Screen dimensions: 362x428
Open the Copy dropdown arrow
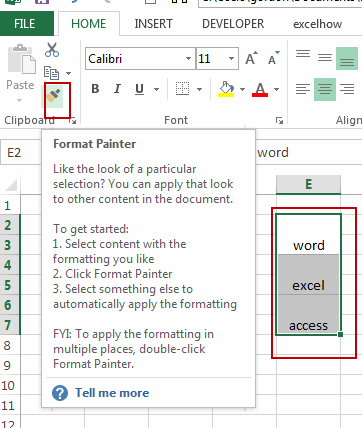pos(68,73)
